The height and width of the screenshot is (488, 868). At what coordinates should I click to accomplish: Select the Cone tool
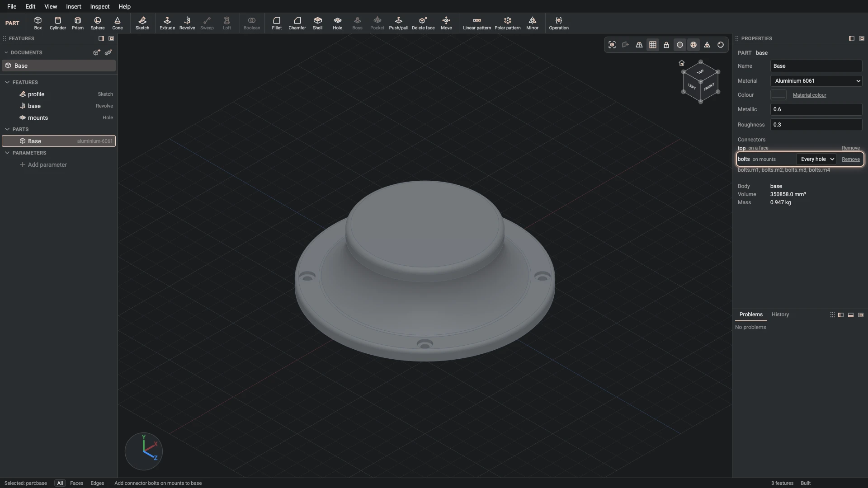(x=118, y=23)
